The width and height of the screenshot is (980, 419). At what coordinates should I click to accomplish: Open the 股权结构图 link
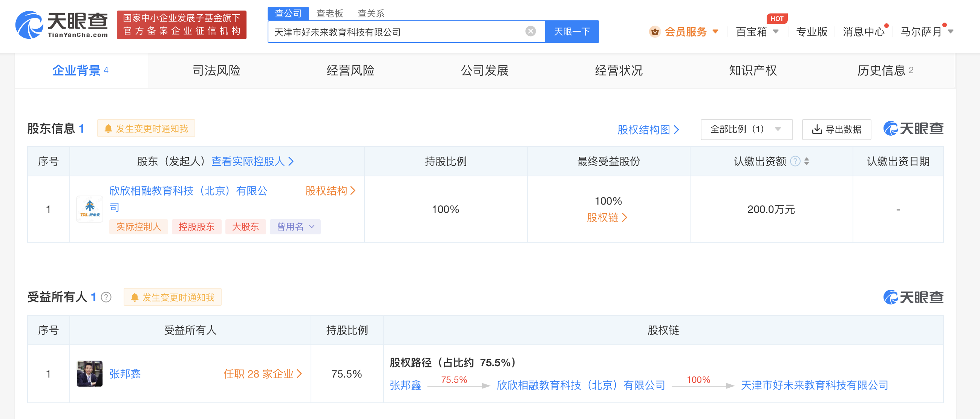coord(648,130)
